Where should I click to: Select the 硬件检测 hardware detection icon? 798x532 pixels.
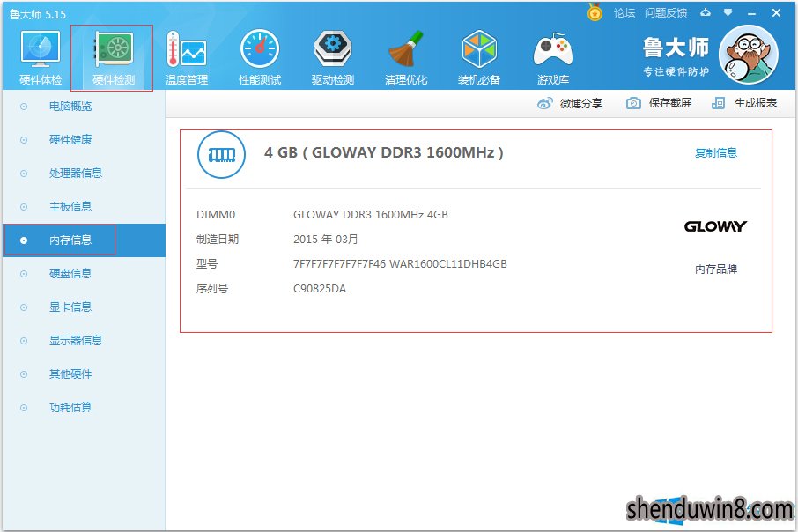coord(114,49)
